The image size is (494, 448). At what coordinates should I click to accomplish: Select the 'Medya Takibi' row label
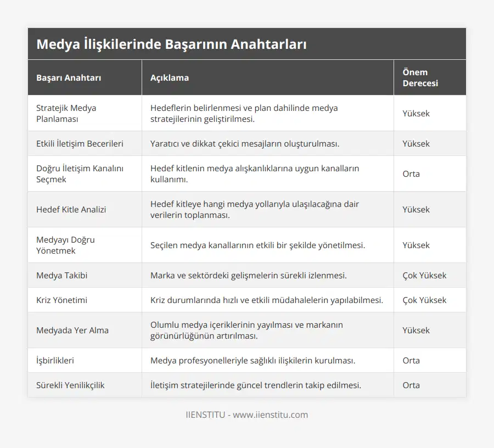pos(61,275)
